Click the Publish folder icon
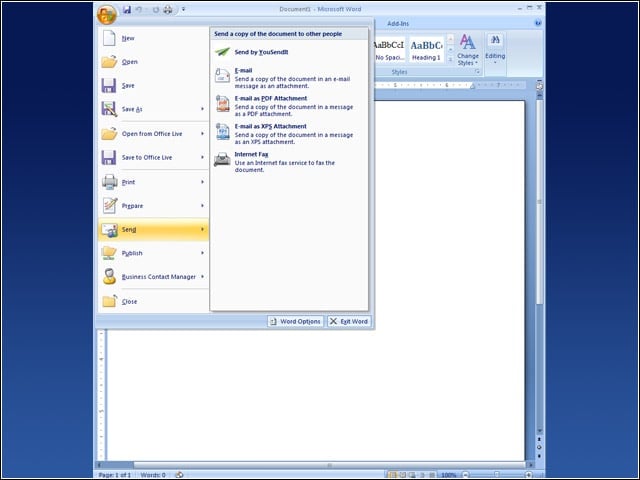 [x=109, y=253]
